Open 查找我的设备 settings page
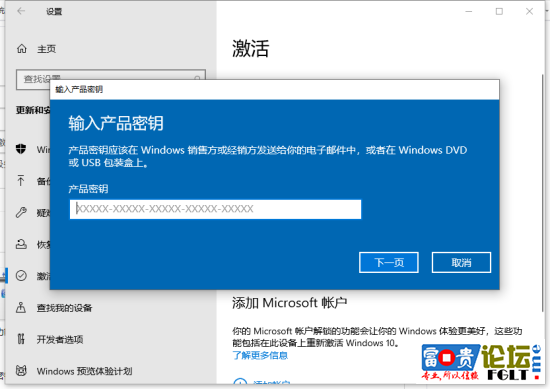Image resolution: width=550 pixels, height=389 pixels. pyautogui.click(x=65, y=308)
